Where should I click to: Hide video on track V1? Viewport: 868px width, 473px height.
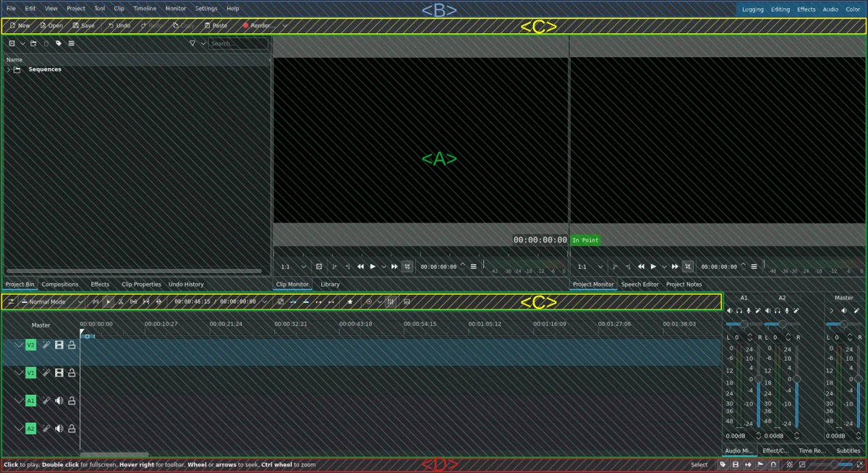pyautogui.click(x=59, y=372)
